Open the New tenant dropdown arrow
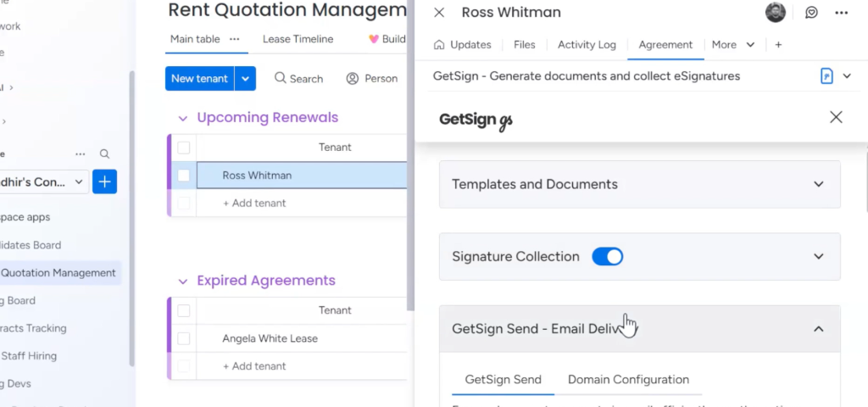The height and width of the screenshot is (407, 868). pos(245,79)
